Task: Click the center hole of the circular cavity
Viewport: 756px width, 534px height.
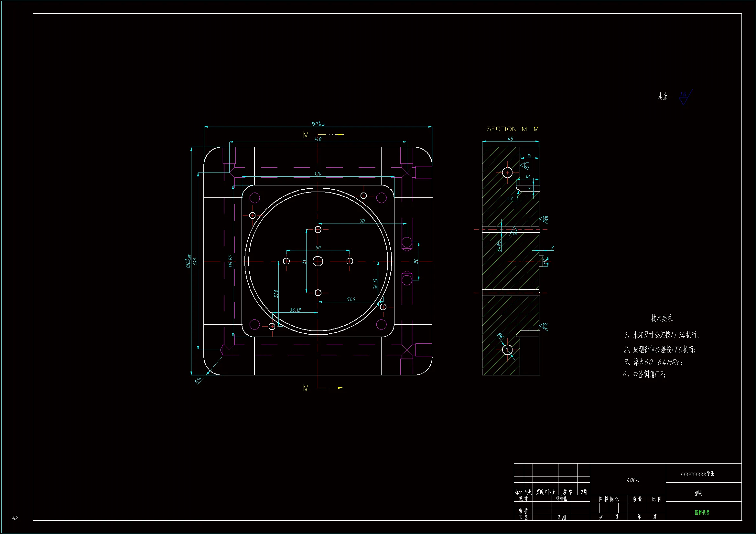Action: pyautogui.click(x=318, y=261)
